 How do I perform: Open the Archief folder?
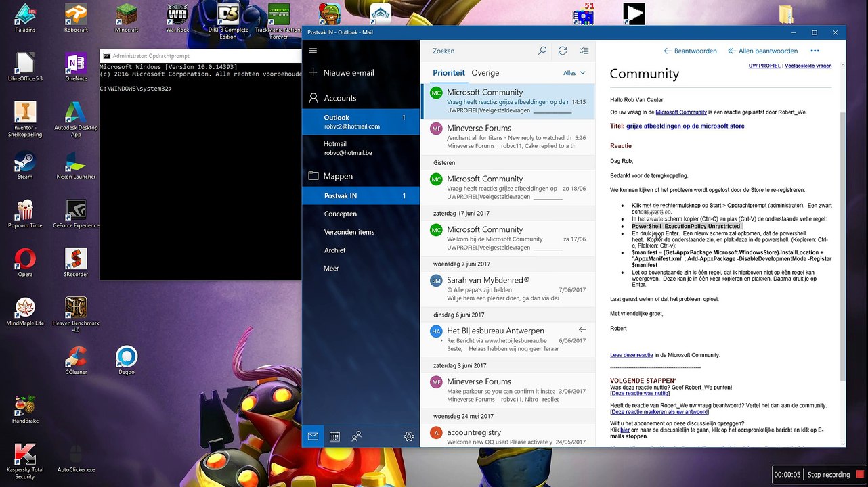coord(361,250)
